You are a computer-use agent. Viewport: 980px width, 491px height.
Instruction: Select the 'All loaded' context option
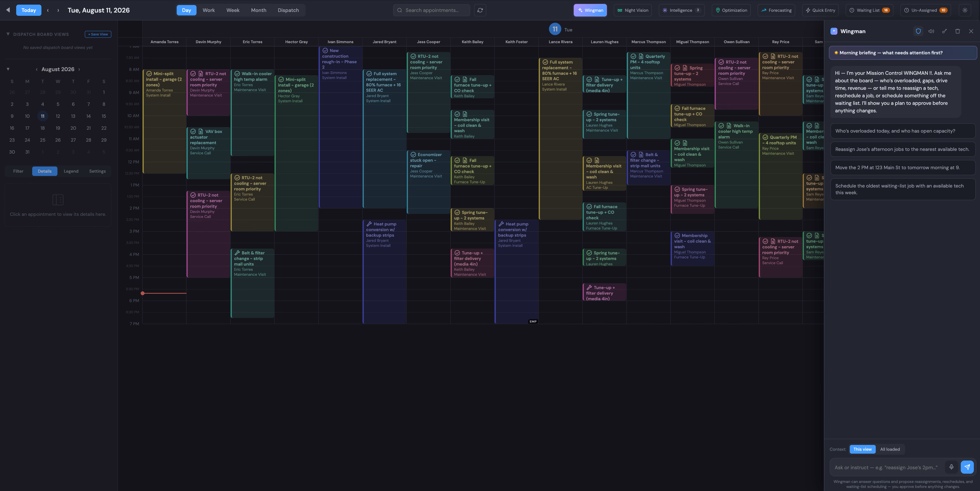[890, 449]
